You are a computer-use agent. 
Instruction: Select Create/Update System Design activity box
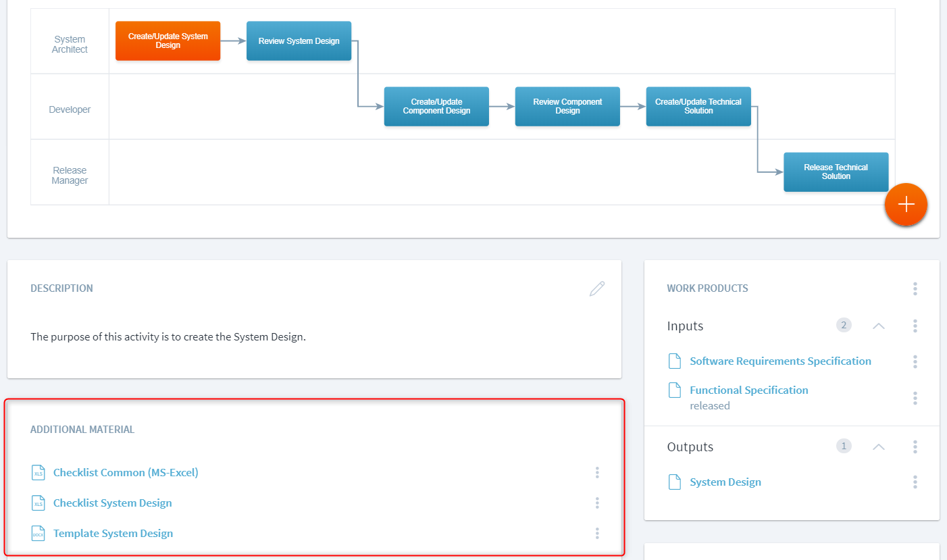[x=168, y=41]
